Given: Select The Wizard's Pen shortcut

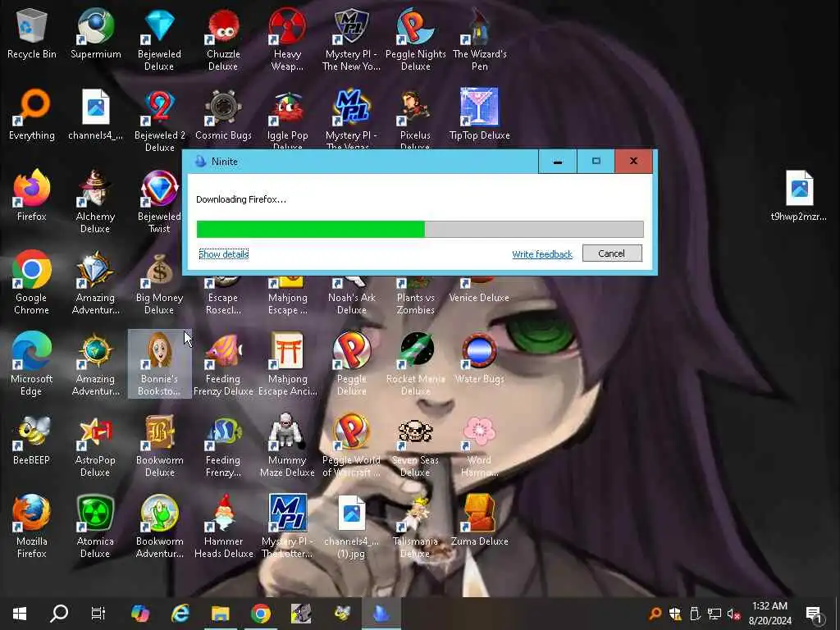Looking at the screenshot, I should [479, 39].
